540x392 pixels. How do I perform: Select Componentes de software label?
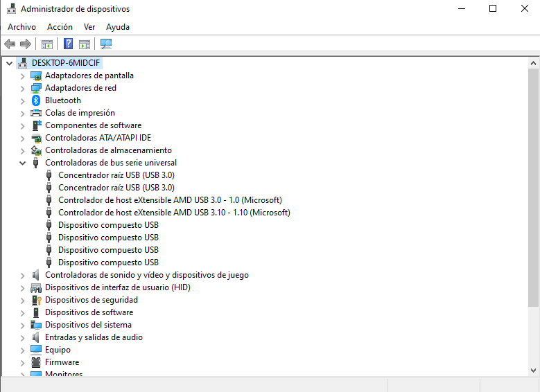pos(94,125)
